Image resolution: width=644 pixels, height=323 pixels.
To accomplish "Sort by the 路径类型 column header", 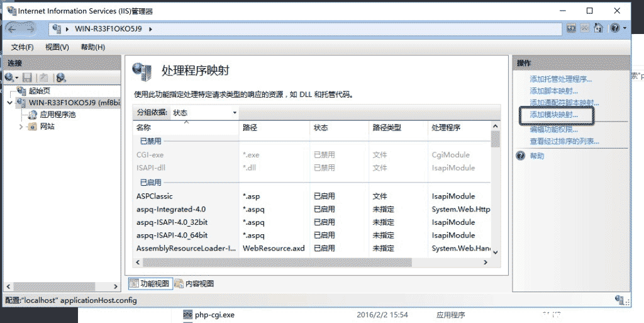I will coord(398,128).
